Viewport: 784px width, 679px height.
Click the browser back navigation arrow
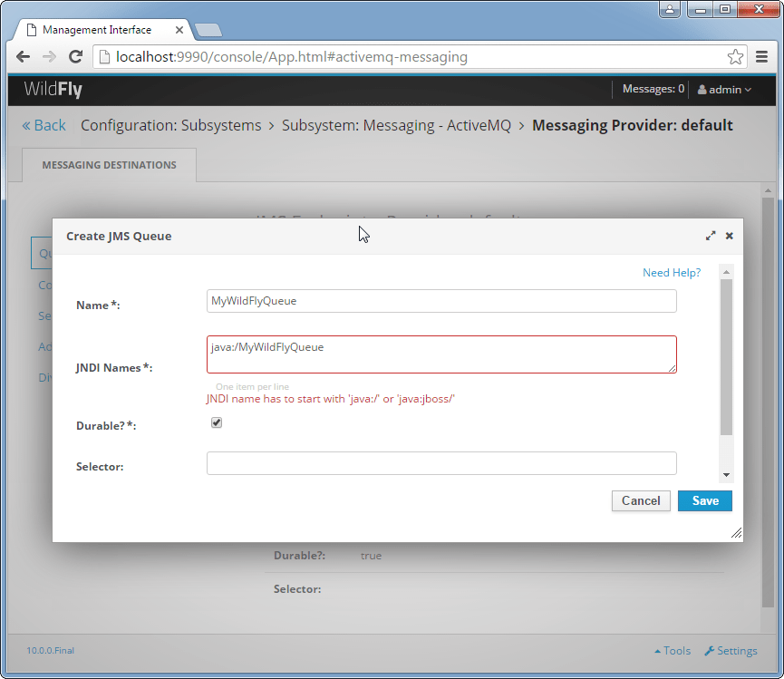[x=23, y=56]
